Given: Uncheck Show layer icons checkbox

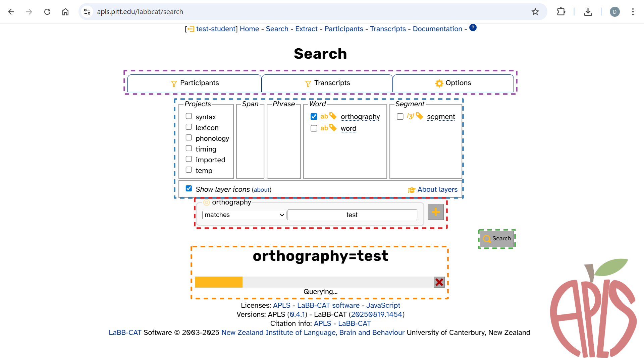Looking at the screenshot, I should [189, 189].
